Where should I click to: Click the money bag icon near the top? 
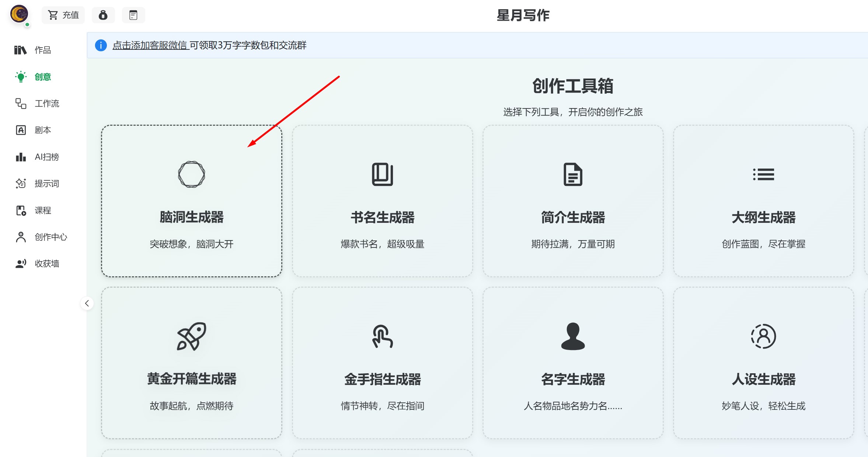point(103,15)
